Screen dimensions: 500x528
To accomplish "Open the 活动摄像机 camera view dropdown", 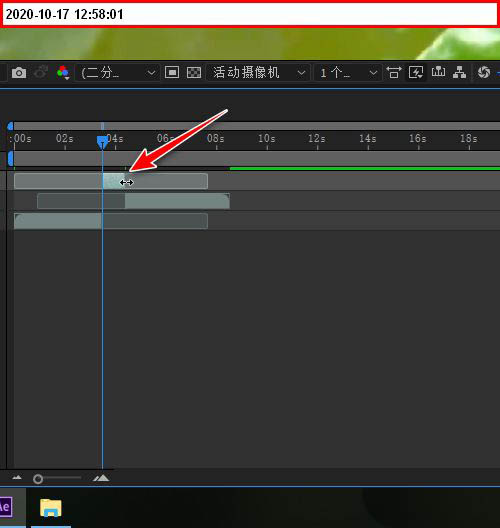I will [259, 73].
